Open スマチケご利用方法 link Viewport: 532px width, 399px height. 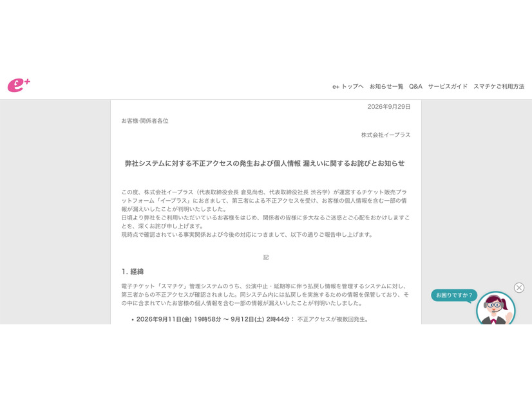[x=499, y=86]
